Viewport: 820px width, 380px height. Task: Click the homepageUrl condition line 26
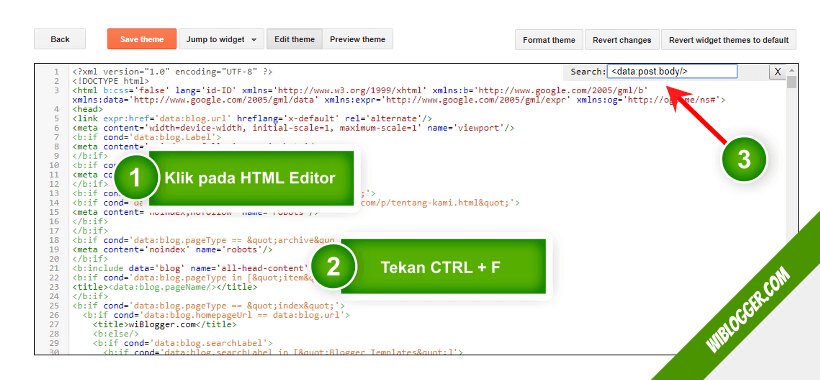217,316
